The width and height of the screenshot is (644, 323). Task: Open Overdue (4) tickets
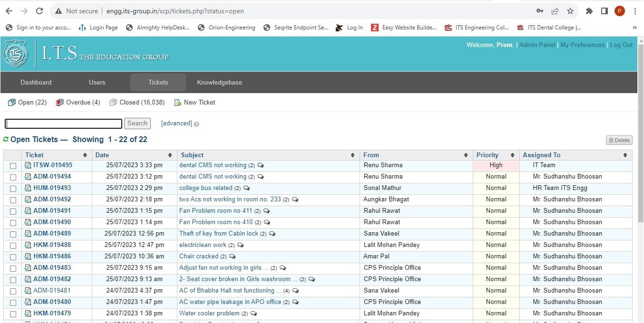78,102
